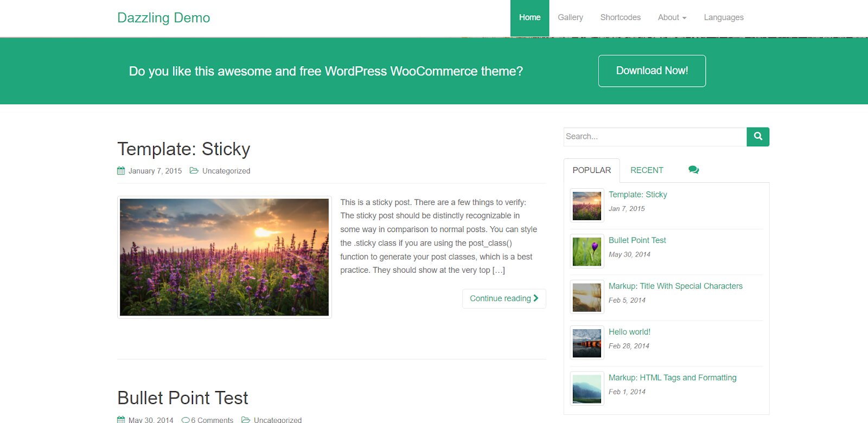Click calendar icon beside January 7, 2015

[x=121, y=171]
